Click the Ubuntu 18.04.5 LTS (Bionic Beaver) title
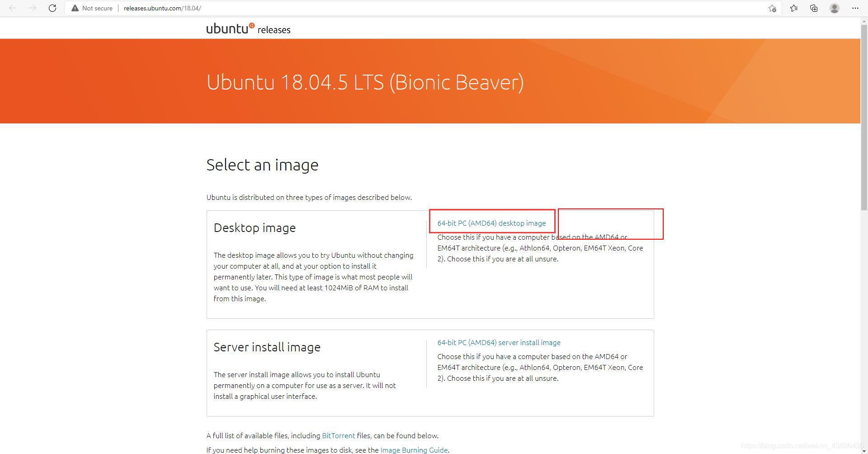Viewport: 868px width, 454px height. tap(365, 82)
